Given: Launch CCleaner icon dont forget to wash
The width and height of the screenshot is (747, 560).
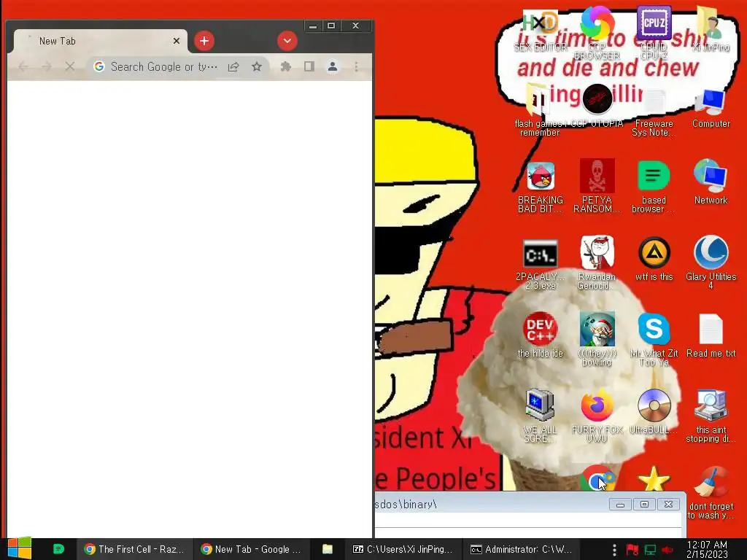Looking at the screenshot, I should 711,492.
